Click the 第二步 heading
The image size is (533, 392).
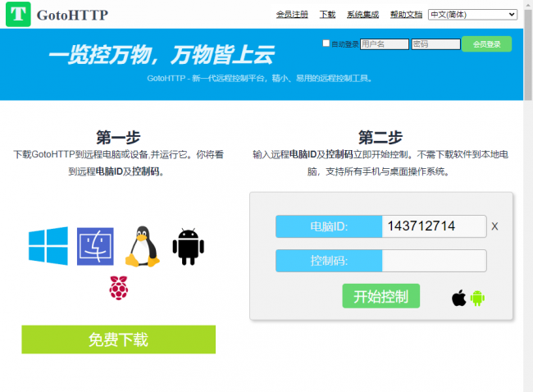click(x=380, y=137)
